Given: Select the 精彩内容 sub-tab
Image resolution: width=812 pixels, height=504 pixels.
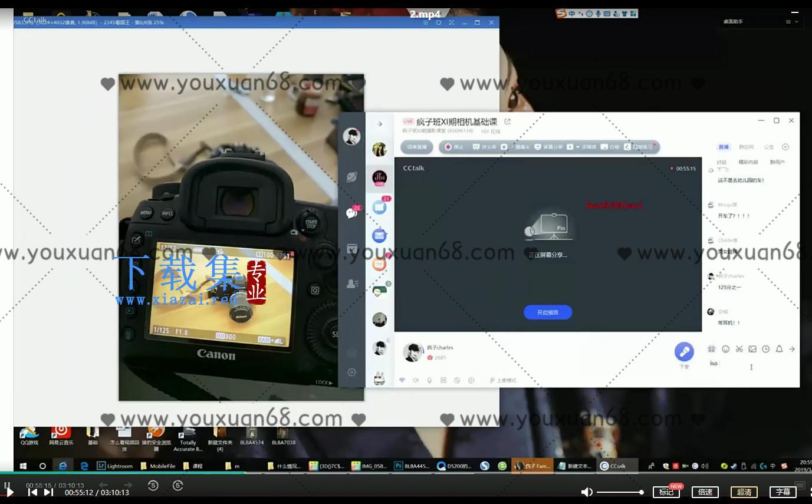Looking at the screenshot, I should click(x=748, y=162).
